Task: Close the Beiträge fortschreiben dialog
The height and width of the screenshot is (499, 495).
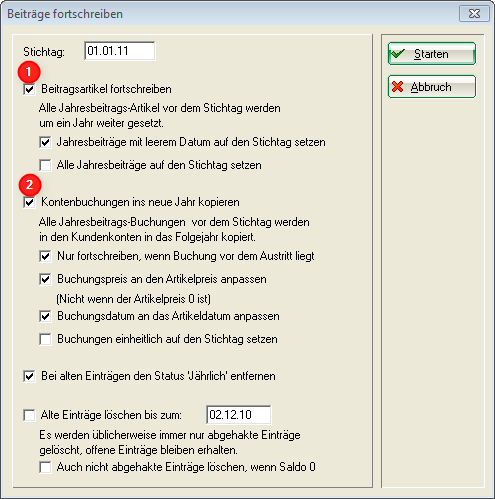Action: click(474, 14)
